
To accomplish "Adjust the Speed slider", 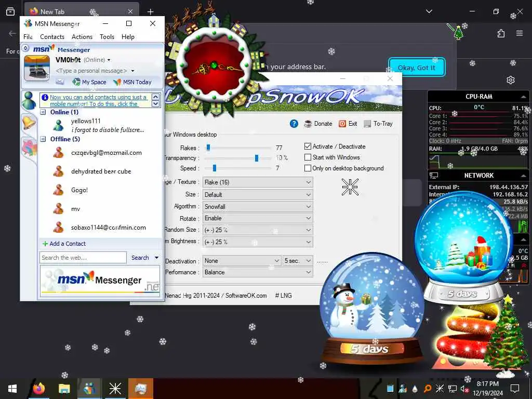I will [215, 168].
